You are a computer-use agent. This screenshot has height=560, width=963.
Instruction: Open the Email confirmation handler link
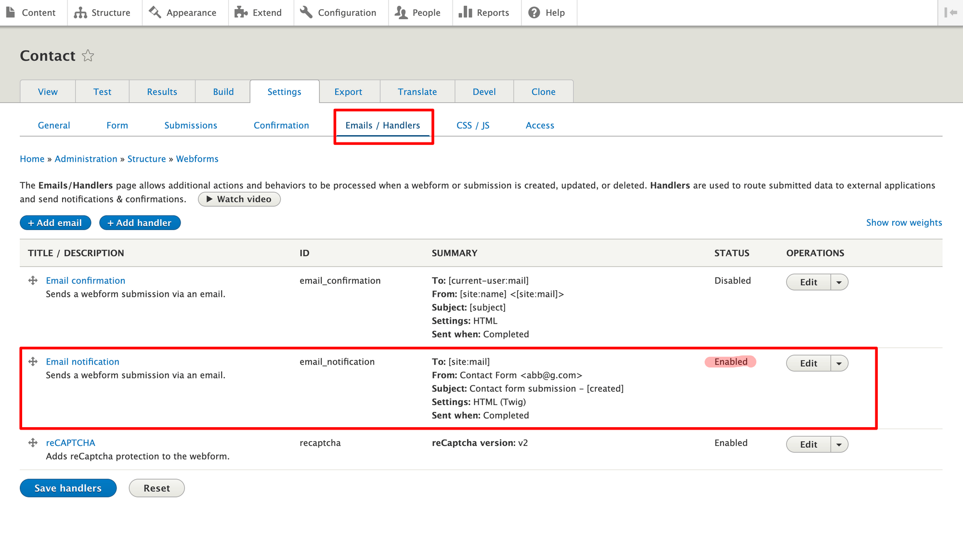[x=85, y=280]
